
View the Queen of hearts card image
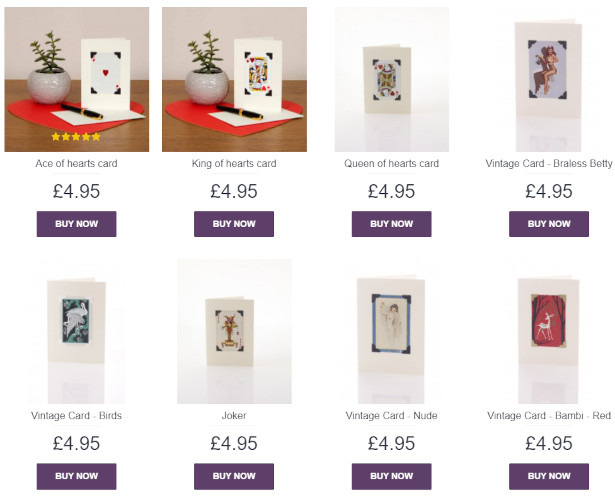(391, 79)
